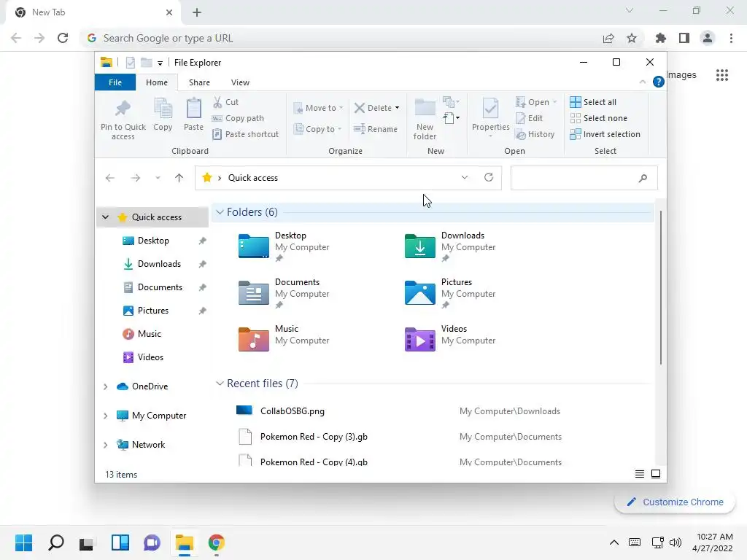The width and height of the screenshot is (747, 560).
Task: Expand My Computer tree node
Action: click(105, 416)
